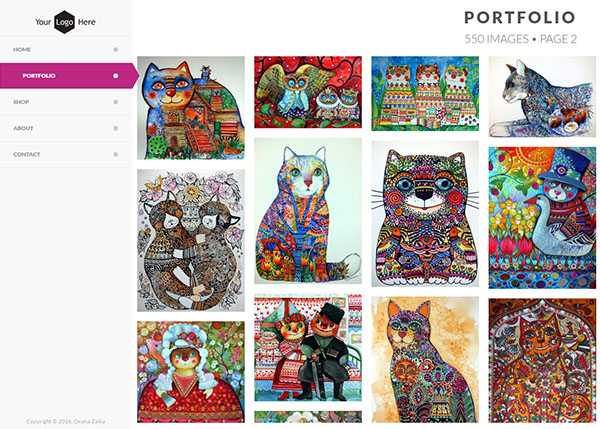The width and height of the screenshot is (600, 429).
Task: Click the dot beside the About item
Action: pos(116,128)
